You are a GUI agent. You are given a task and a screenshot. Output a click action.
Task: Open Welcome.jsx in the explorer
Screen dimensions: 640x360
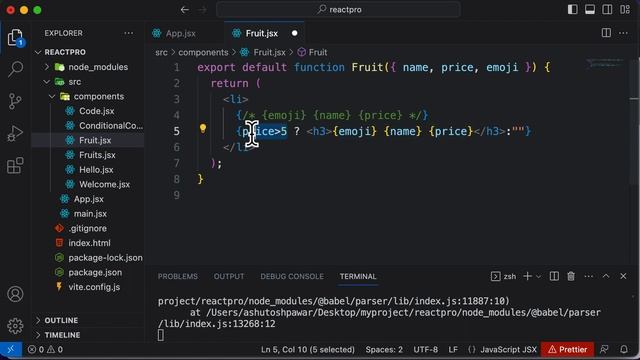pos(104,184)
